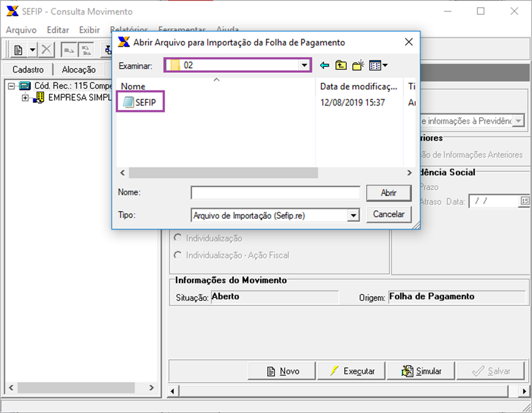Open the Arquivo menu
The height and width of the screenshot is (413, 532).
coord(21,30)
